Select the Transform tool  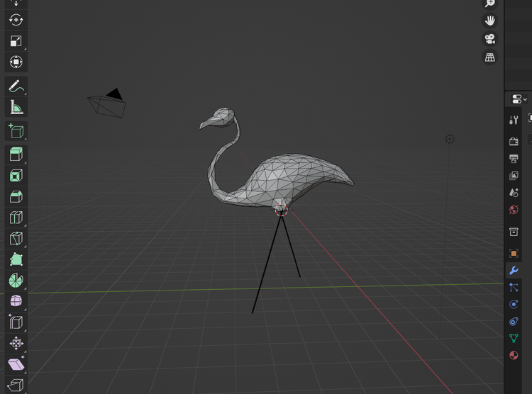(16, 62)
